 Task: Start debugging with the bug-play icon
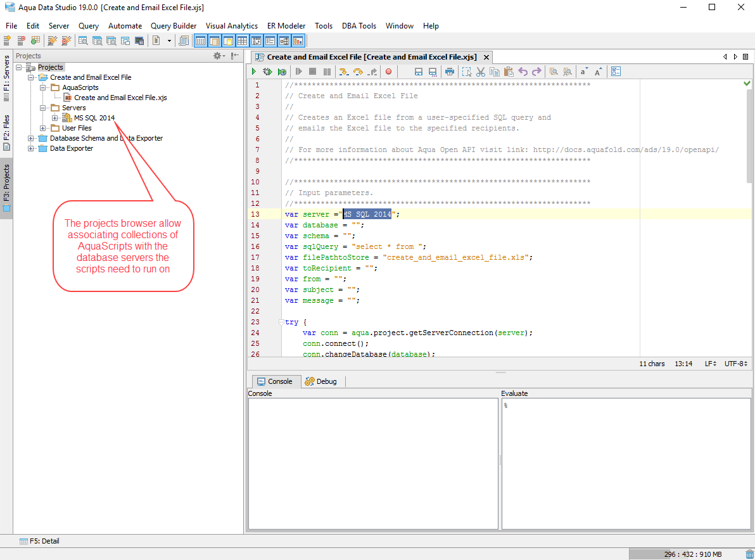tap(267, 72)
